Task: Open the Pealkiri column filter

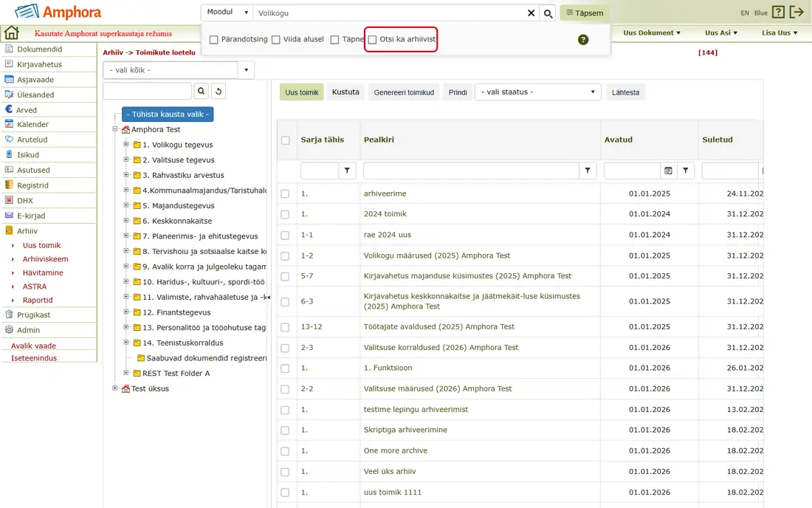Action: [x=588, y=171]
